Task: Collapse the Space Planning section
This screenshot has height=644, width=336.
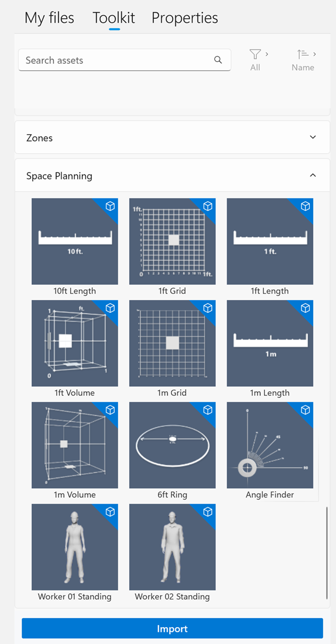Action: (x=172, y=175)
